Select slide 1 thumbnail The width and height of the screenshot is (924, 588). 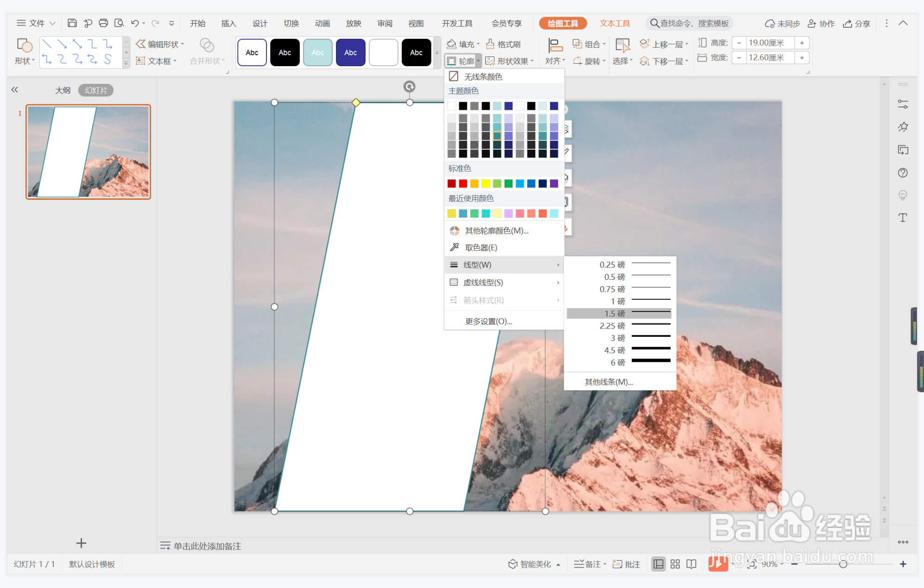tap(89, 152)
